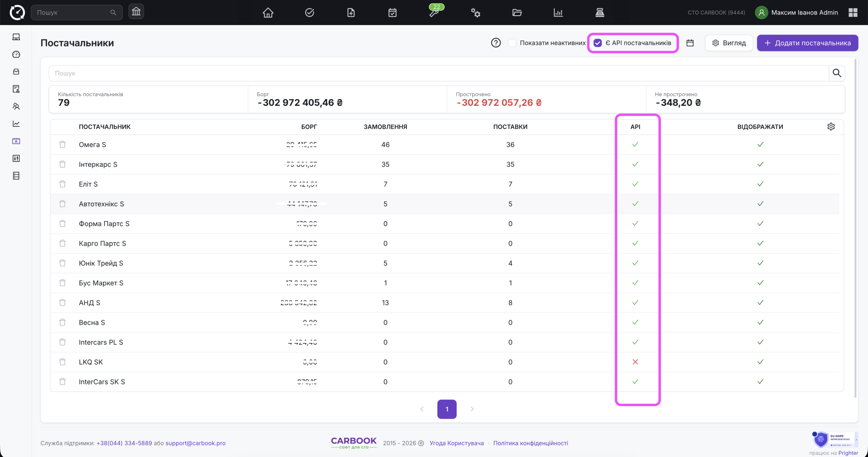This screenshot has width=868, height=457.
Task: Open the checkmark circle tasks icon
Action: 310,13
